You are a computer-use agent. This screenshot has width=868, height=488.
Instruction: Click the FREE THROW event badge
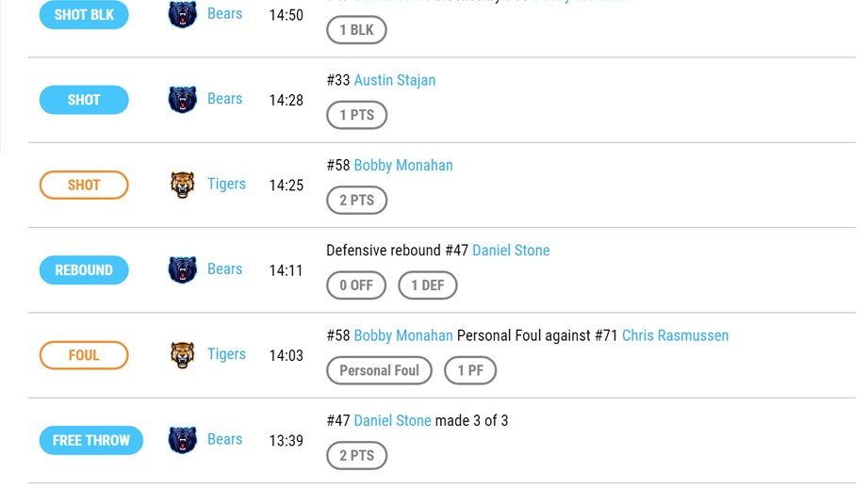90,440
